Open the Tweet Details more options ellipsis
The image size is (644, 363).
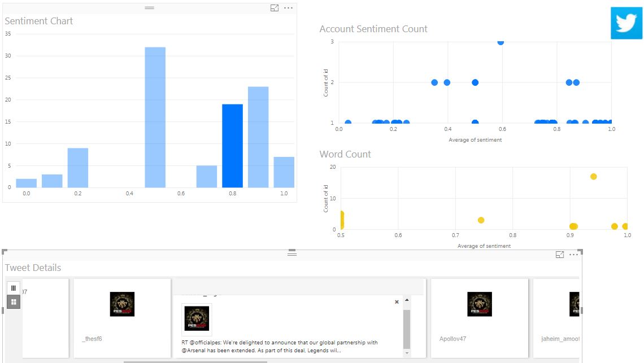574,255
